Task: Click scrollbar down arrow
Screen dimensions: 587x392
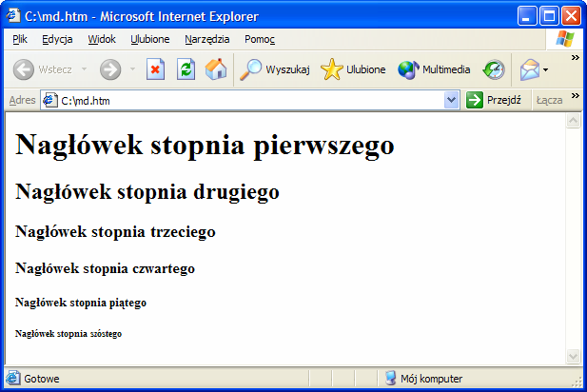Action: click(573, 356)
